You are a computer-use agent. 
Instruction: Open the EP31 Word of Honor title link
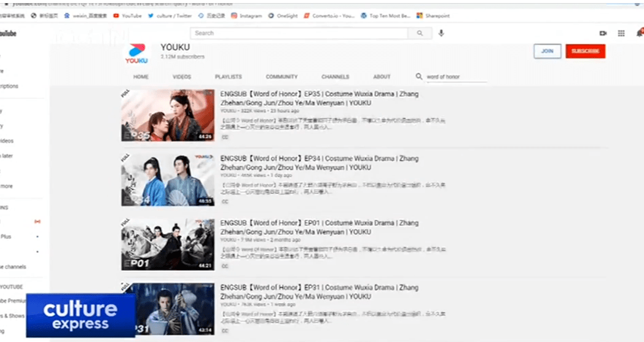(320, 292)
